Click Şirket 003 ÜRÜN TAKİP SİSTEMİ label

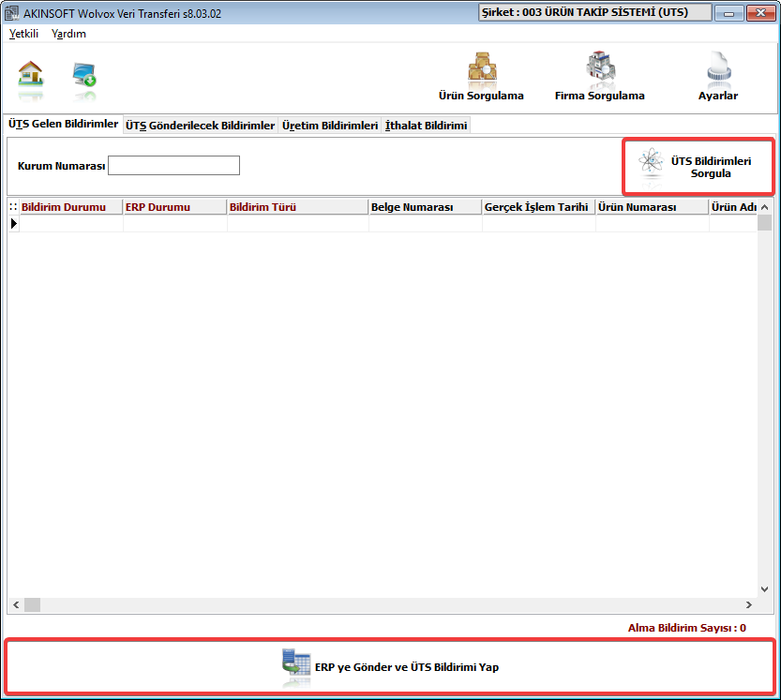pyautogui.click(x=594, y=12)
